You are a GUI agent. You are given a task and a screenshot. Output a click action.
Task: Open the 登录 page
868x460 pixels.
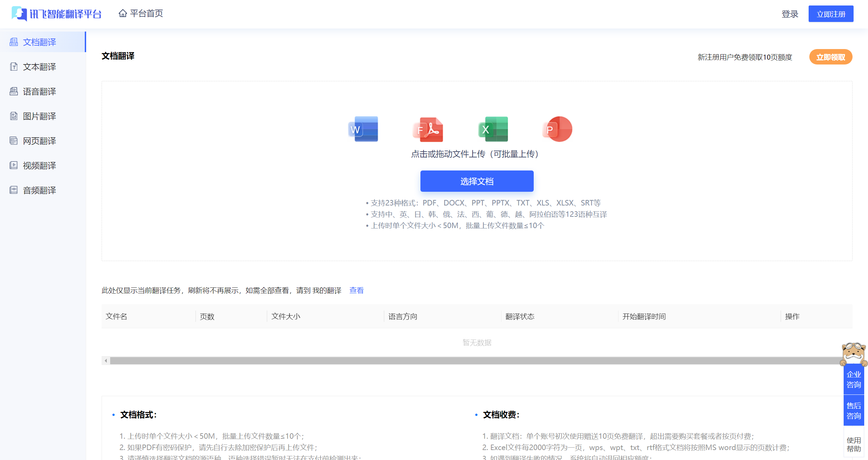pos(790,14)
